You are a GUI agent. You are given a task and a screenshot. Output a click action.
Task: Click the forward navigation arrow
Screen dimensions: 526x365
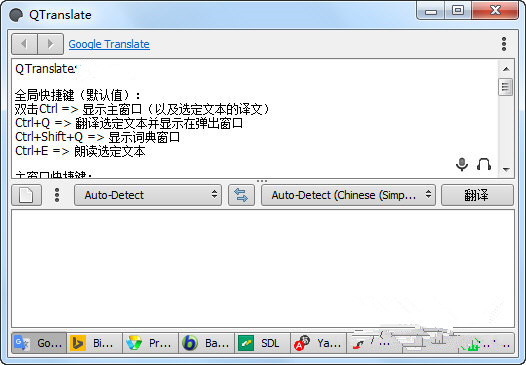[50, 44]
